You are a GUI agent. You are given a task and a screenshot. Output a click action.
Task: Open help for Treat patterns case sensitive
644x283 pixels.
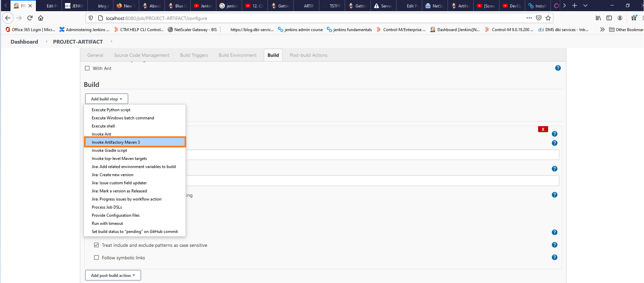tap(555, 245)
